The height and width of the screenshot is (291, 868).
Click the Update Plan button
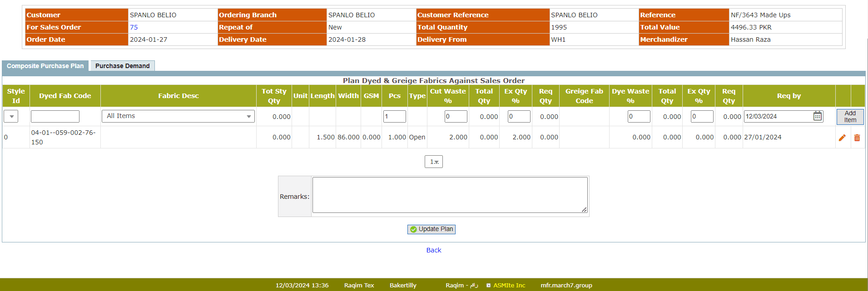pyautogui.click(x=432, y=229)
